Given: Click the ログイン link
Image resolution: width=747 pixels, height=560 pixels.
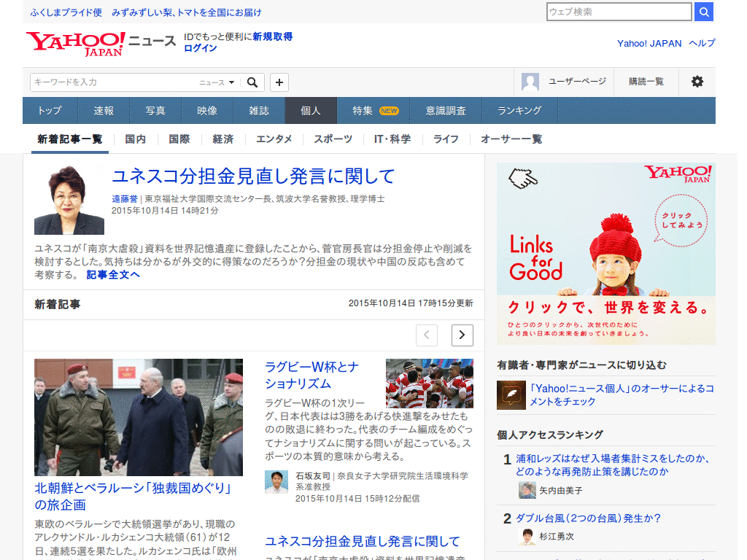Looking at the screenshot, I should pyautogui.click(x=201, y=48).
